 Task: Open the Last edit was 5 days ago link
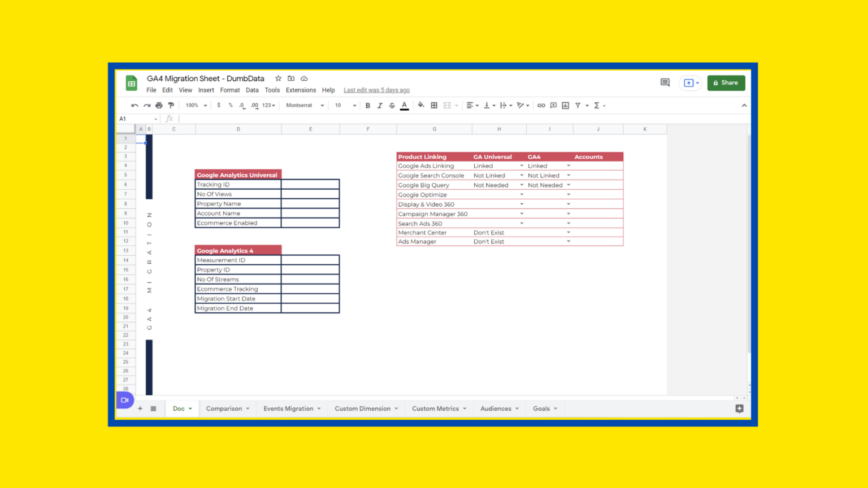click(x=376, y=90)
